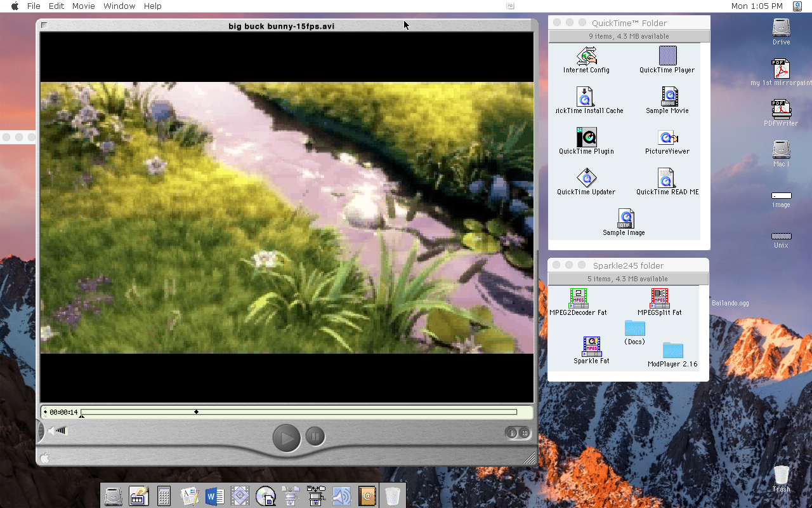Image resolution: width=812 pixels, height=508 pixels.
Task: Click the 00:00:14 time display
Action: point(63,412)
